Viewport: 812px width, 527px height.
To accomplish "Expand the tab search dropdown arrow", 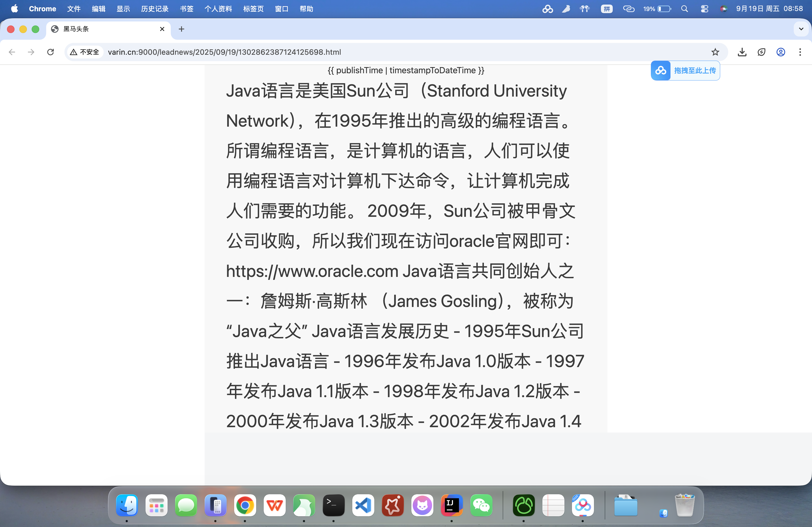I will [x=801, y=29].
